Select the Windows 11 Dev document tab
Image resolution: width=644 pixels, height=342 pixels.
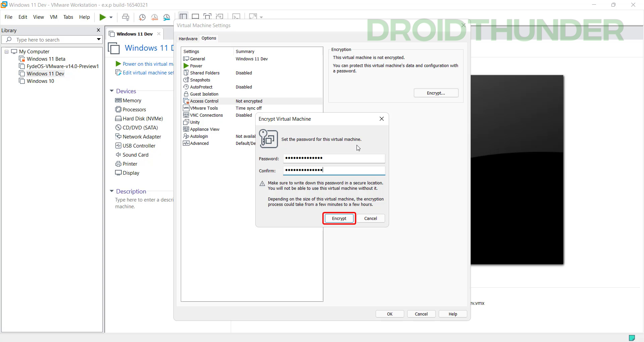tap(135, 34)
